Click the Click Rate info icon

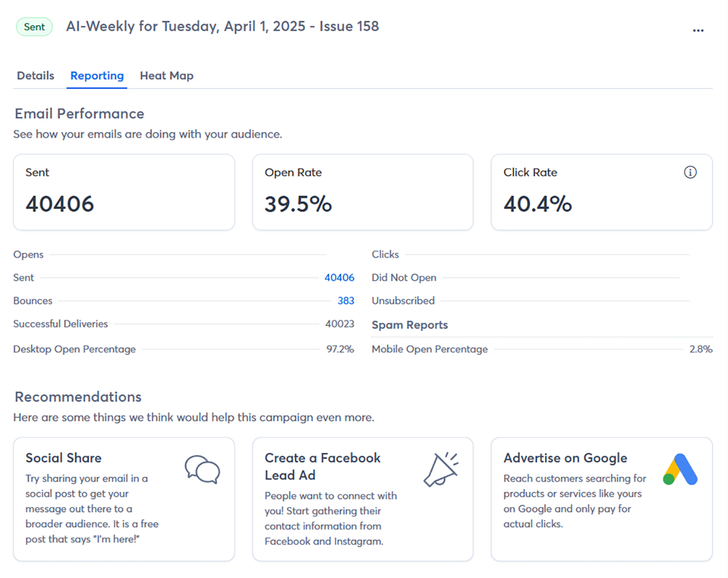tap(690, 172)
